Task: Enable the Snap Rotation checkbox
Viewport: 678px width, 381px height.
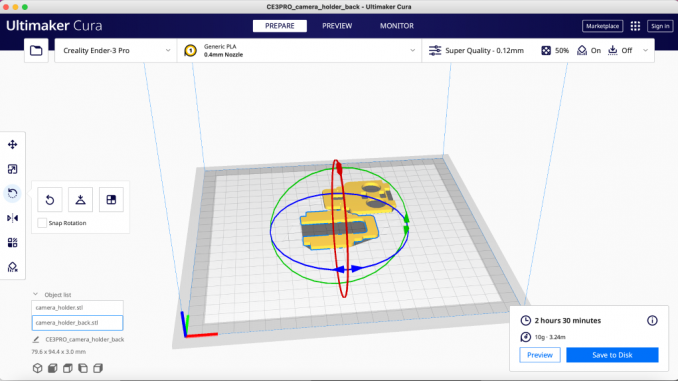Action: point(42,223)
